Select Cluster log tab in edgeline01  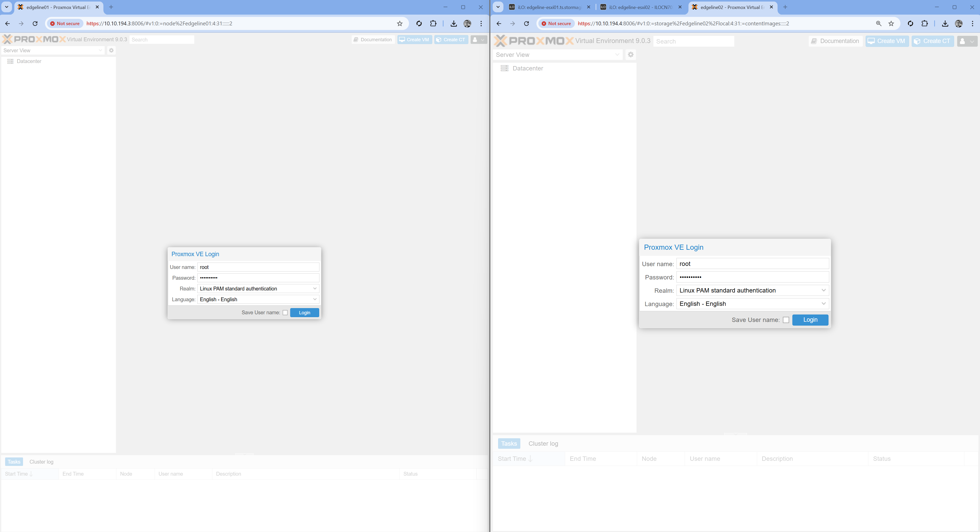pos(41,462)
